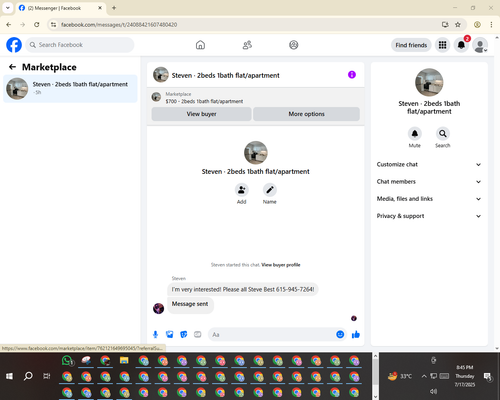Select the Messenger | Facebook tab
The width and height of the screenshot is (500, 400).
tap(61, 8)
